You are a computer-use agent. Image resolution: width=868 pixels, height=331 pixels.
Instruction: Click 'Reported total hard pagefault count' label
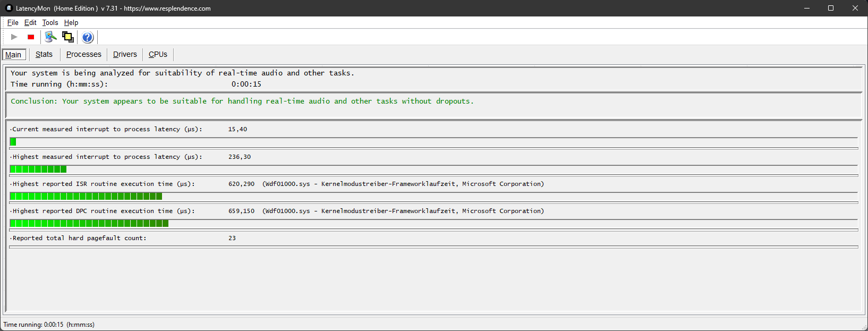[79, 238]
